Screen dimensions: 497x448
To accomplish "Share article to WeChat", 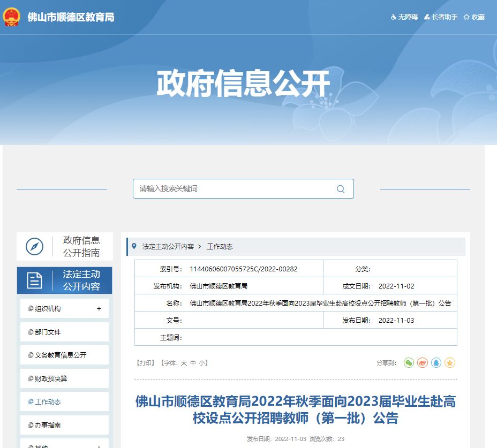I will tap(409, 363).
